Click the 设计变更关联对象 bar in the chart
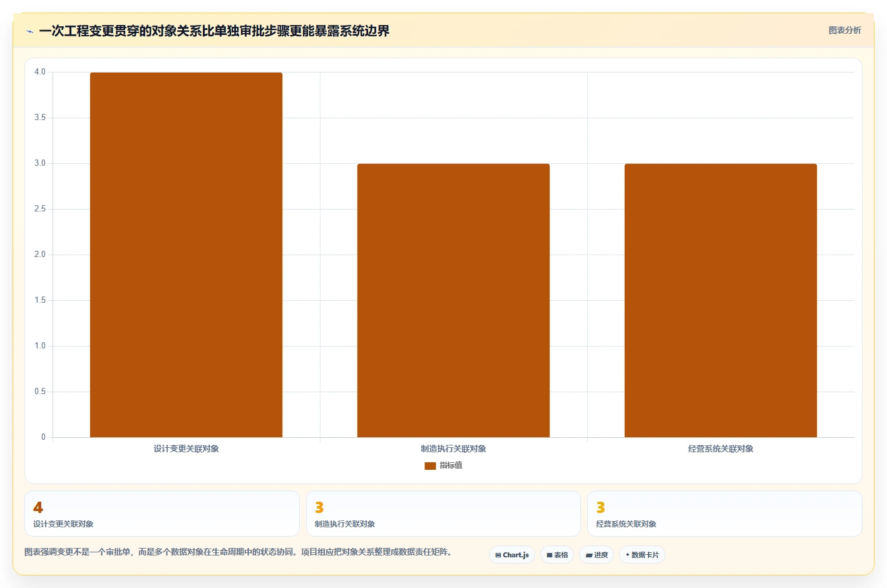Screen dimensions: 887x588 coord(186,255)
